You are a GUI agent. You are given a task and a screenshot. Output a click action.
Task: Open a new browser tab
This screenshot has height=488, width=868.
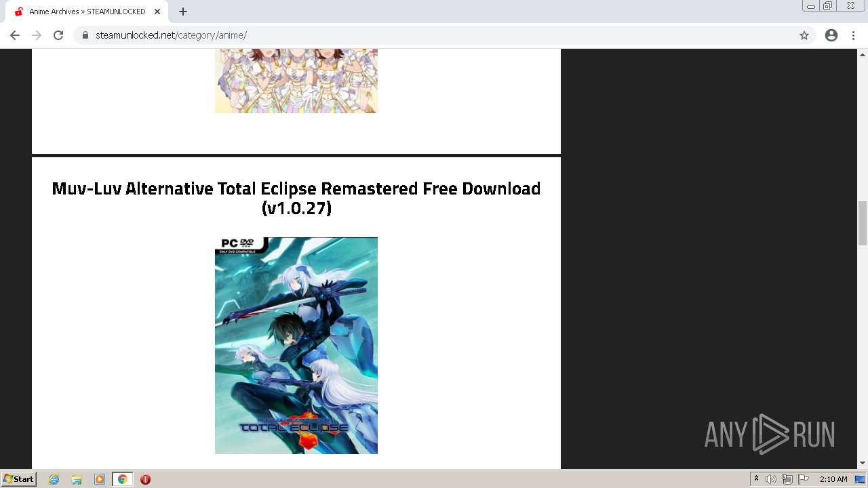click(x=183, y=12)
